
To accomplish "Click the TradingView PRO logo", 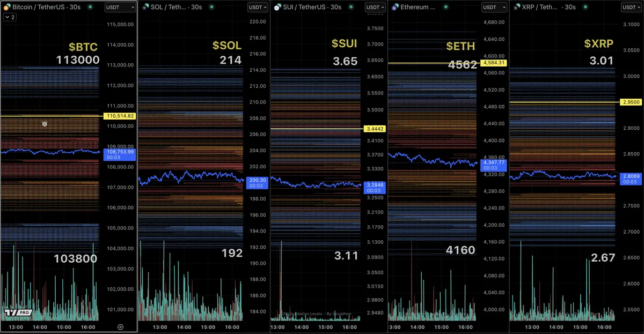I will [x=18, y=312].
